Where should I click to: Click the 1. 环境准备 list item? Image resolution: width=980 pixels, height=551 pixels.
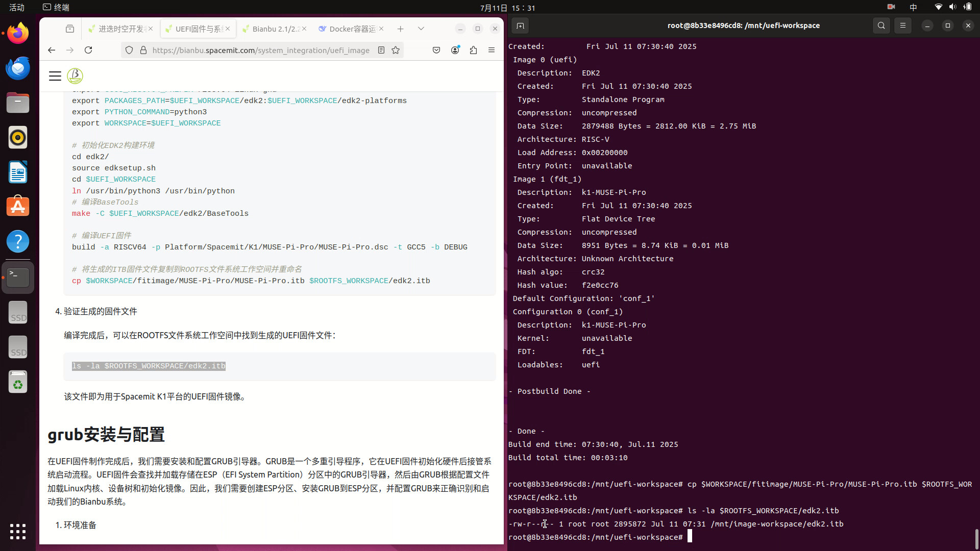76,525
